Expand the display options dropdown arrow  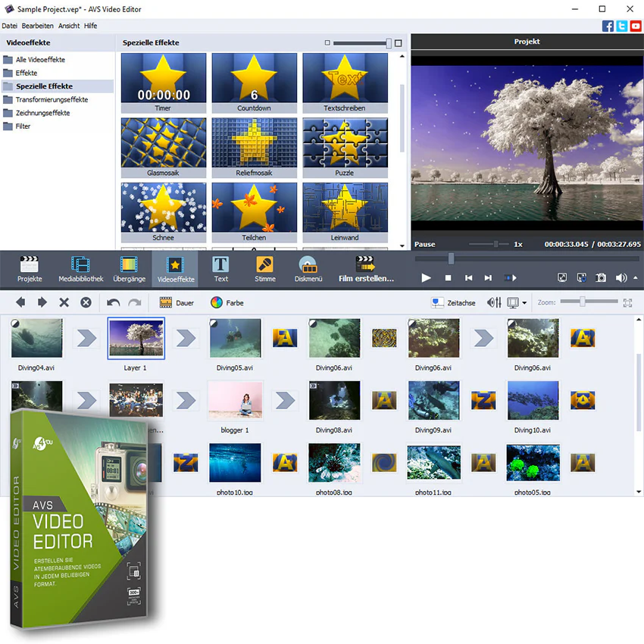(524, 303)
